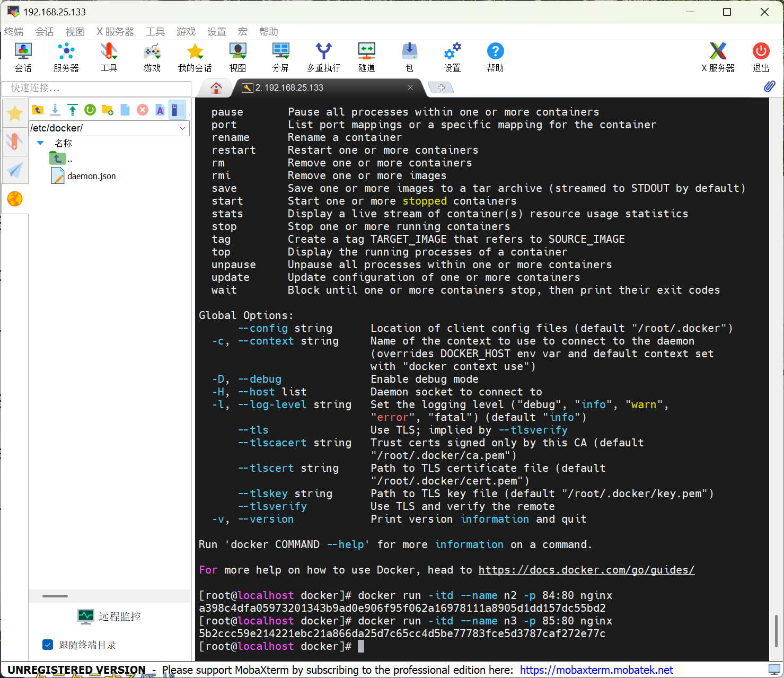Open the docs.docker.com/go/guides link

pyautogui.click(x=586, y=570)
